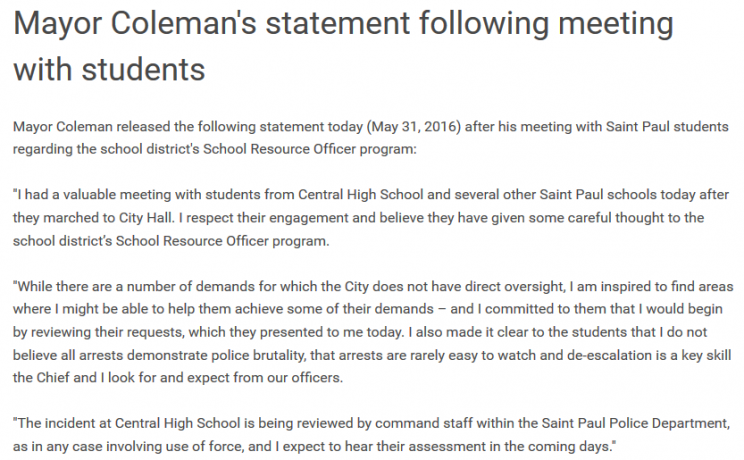Click the headline "Mayor Coleman's statement following meeting"
This screenshot has height=460, width=744.
click(x=343, y=24)
